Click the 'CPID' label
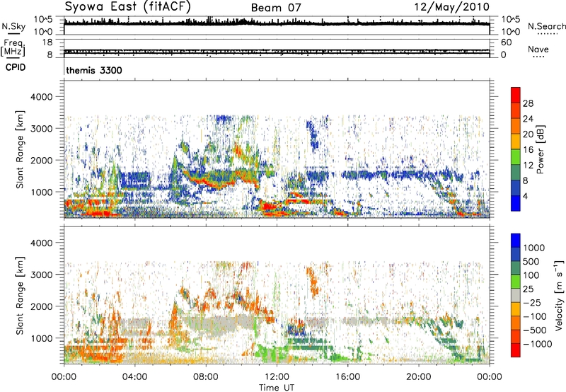 pyautogui.click(x=16, y=67)
